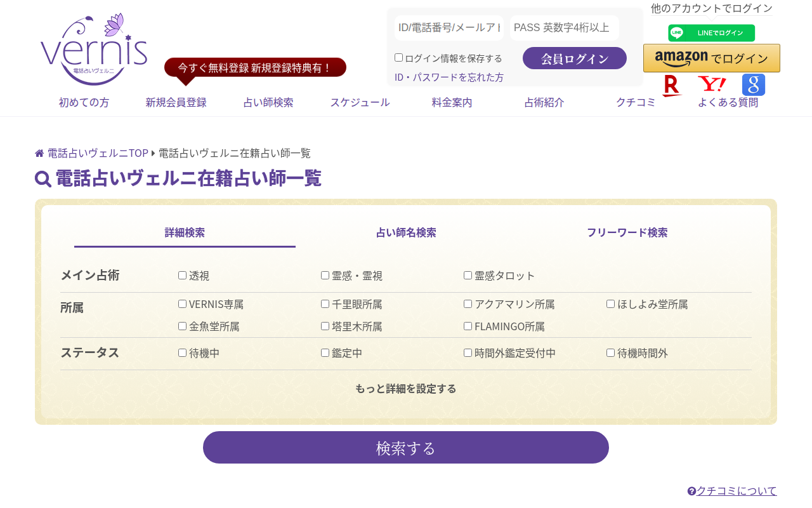Image resolution: width=812 pixels, height=508 pixels.
Task: Check the ほしよみ堂所属 checkbox
Action: (x=610, y=304)
